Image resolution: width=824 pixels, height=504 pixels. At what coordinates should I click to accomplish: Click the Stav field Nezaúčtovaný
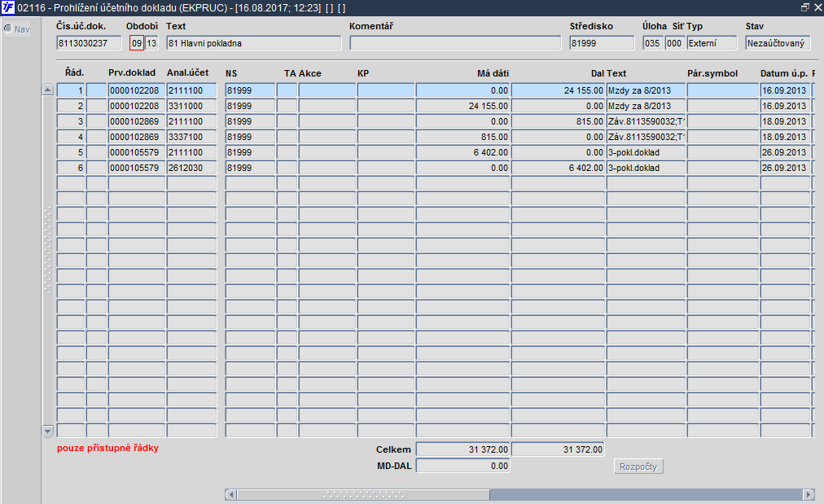coord(778,43)
